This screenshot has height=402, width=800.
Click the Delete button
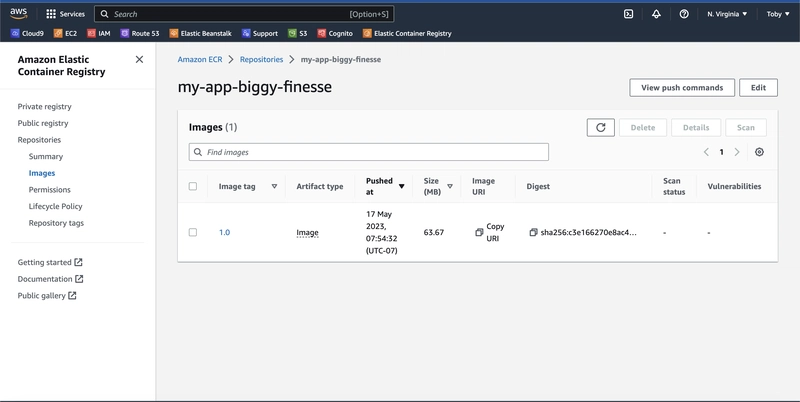click(643, 128)
